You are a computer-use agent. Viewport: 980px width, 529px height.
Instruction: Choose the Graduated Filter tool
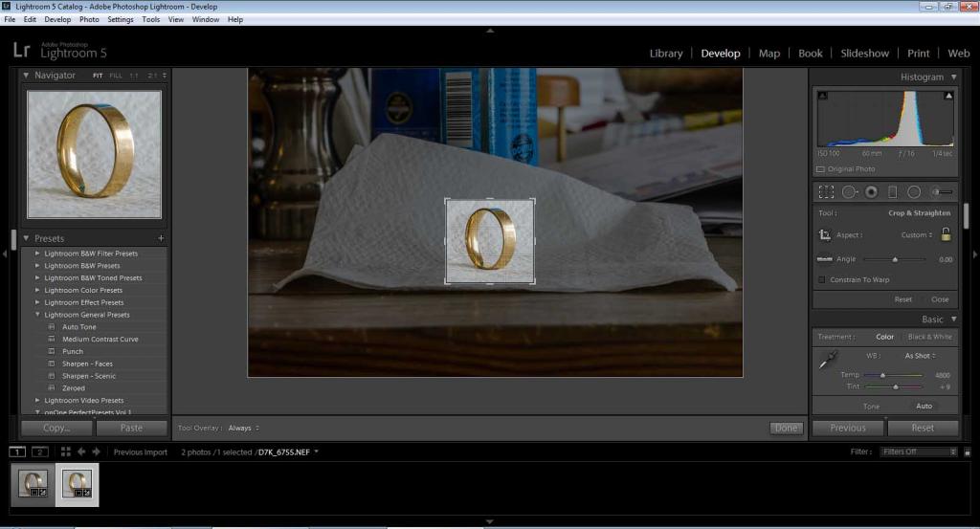click(892, 191)
